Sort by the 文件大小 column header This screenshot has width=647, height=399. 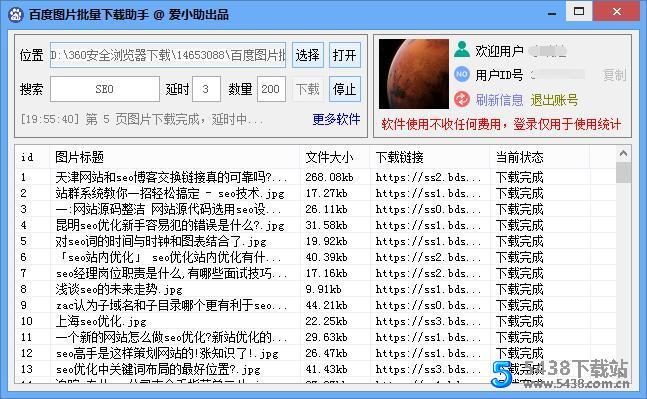(x=335, y=157)
